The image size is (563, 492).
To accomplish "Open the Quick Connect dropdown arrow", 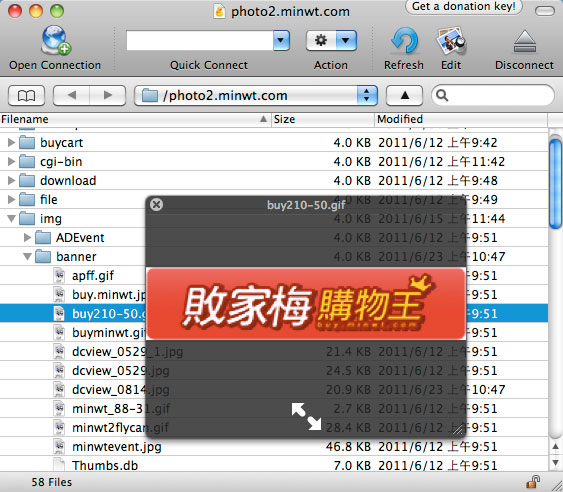I will 282,40.
